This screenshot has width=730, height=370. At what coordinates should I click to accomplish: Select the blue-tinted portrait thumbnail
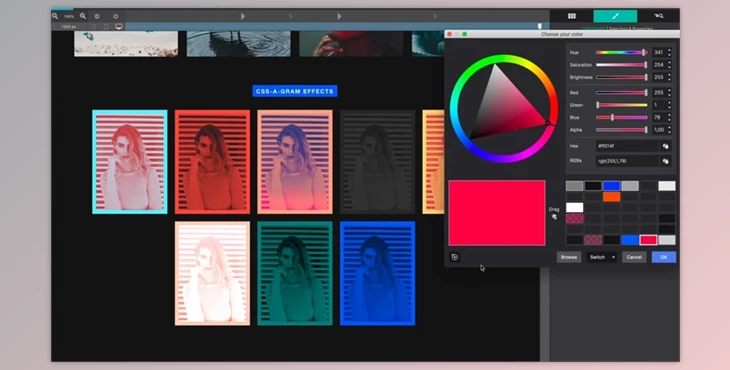point(377,273)
